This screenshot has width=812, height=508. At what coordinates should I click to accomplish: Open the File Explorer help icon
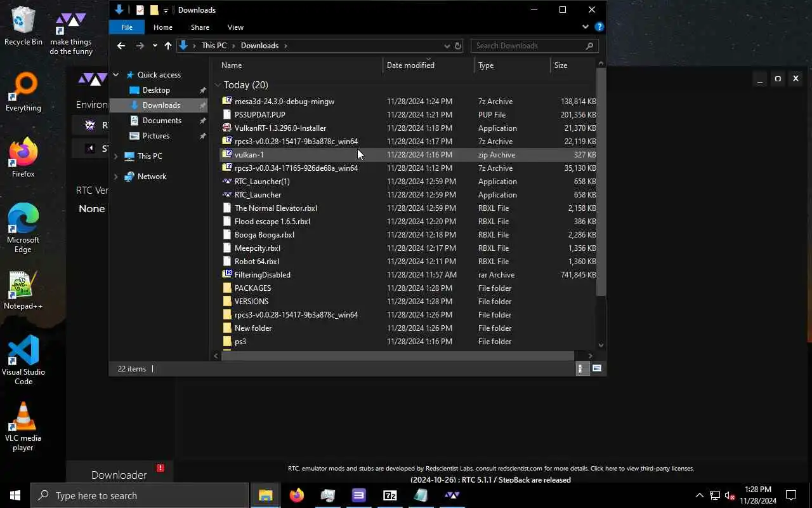click(x=599, y=27)
